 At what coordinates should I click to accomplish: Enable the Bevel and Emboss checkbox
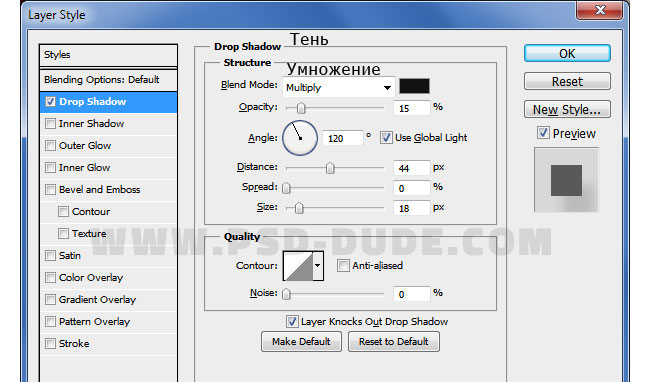click(51, 189)
